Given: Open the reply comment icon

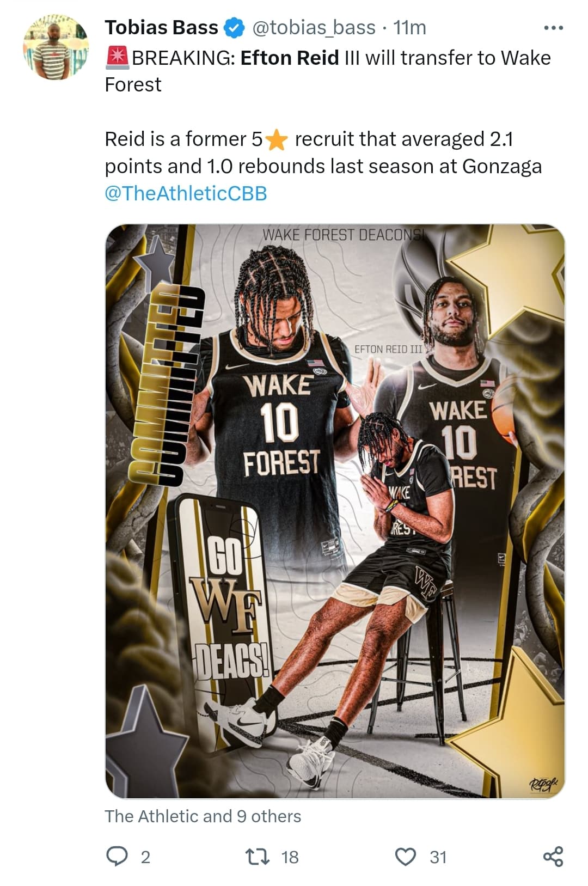Looking at the screenshot, I should [116, 857].
